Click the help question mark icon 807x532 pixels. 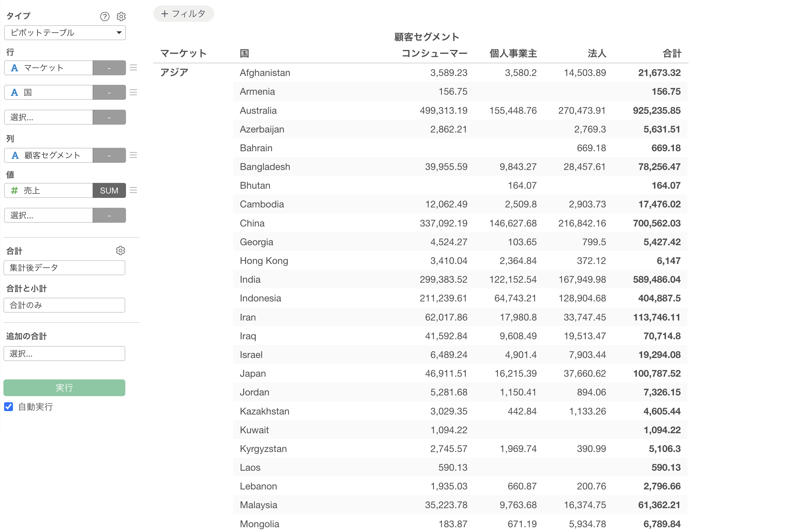coord(105,16)
